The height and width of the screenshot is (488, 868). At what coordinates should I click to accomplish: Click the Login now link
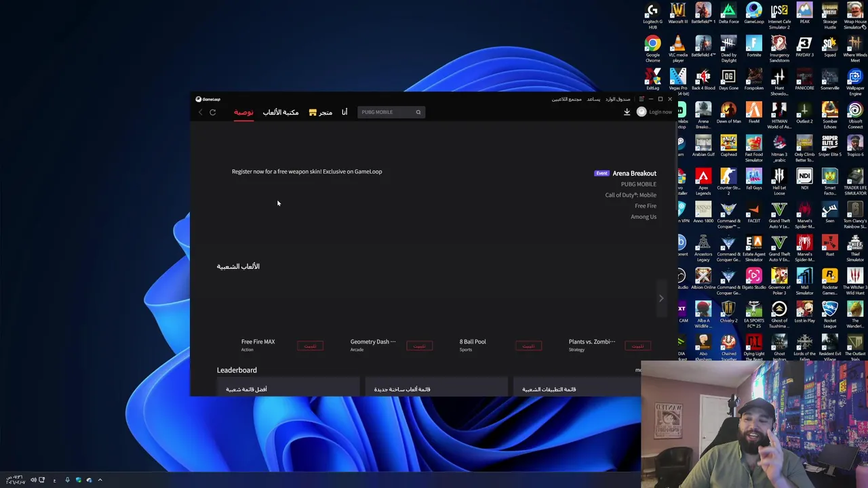[660, 113]
